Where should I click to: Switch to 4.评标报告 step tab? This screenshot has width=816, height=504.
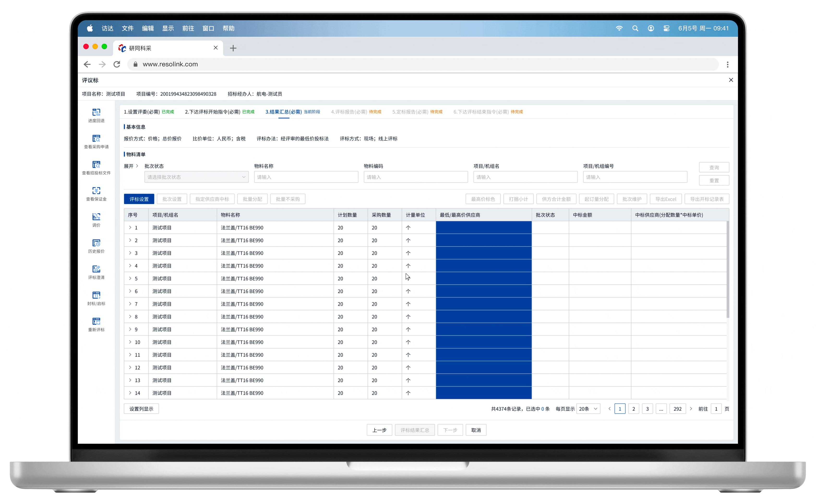pos(356,112)
